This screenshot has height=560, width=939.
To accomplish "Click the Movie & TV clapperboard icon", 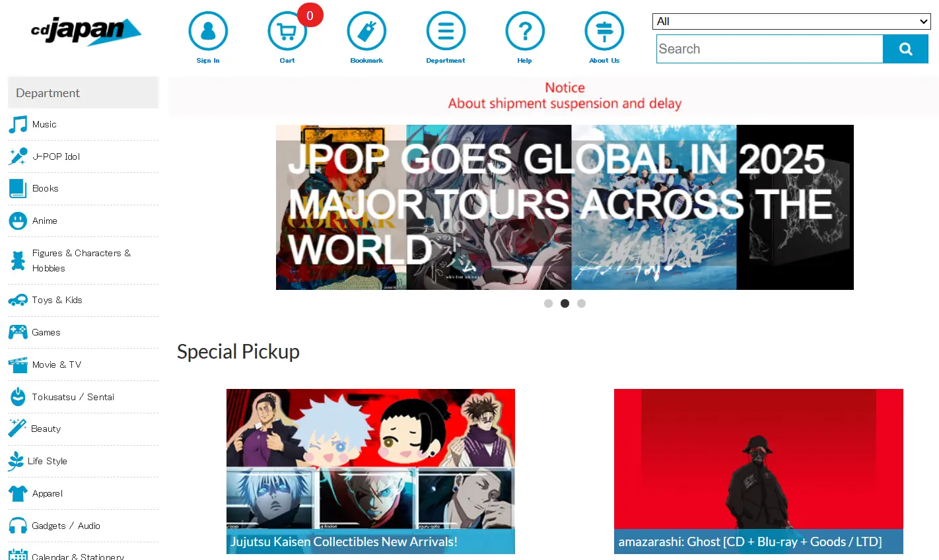I will (x=18, y=365).
